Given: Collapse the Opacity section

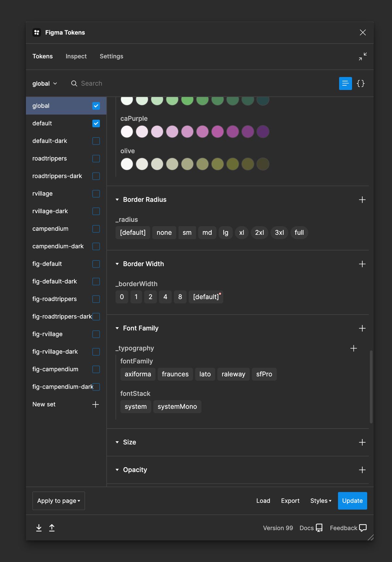Looking at the screenshot, I should pos(117,470).
